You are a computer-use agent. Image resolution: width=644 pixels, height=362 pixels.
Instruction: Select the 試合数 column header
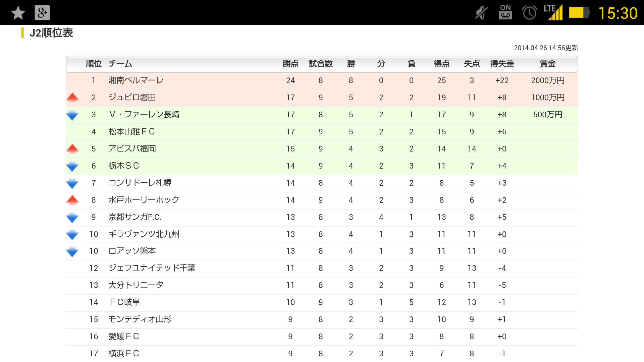(321, 64)
